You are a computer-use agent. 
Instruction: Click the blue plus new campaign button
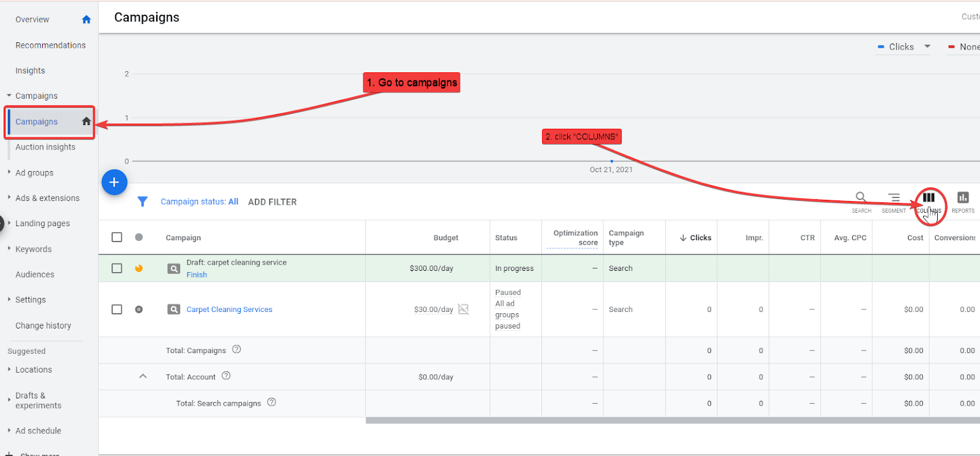click(x=114, y=182)
